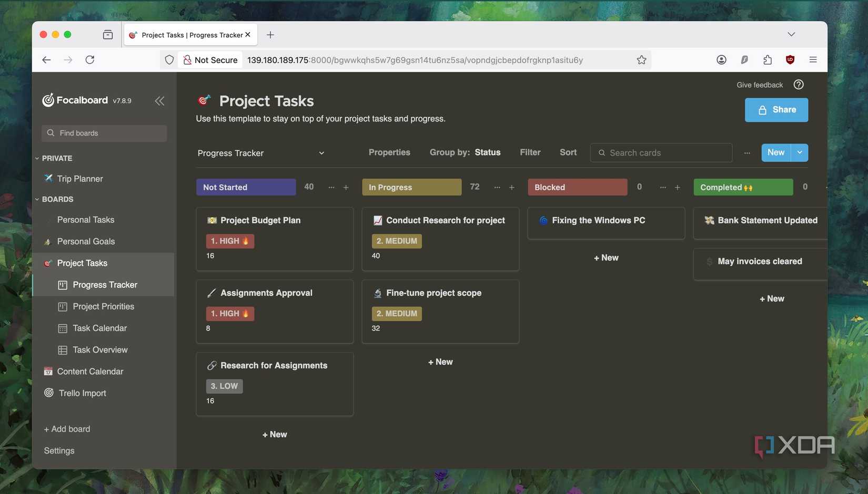Click the Content Calendar icon
Viewport: 868px width, 494px height.
point(48,371)
